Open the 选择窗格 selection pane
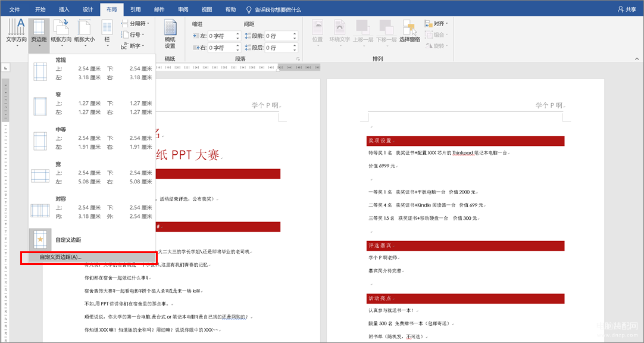 pyautogui.click(x=409, y=32)
